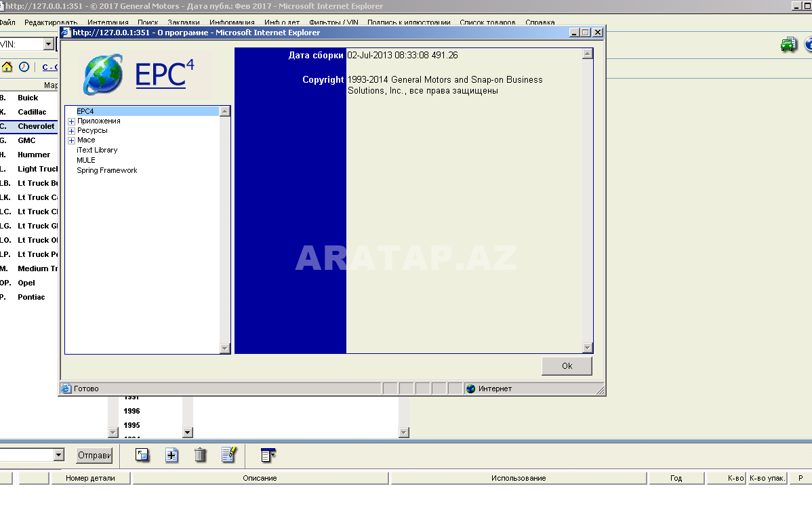This screenshot has height=518, width=812.
Task: Open the Редактировать menu
Action: (x=51, y=22)
